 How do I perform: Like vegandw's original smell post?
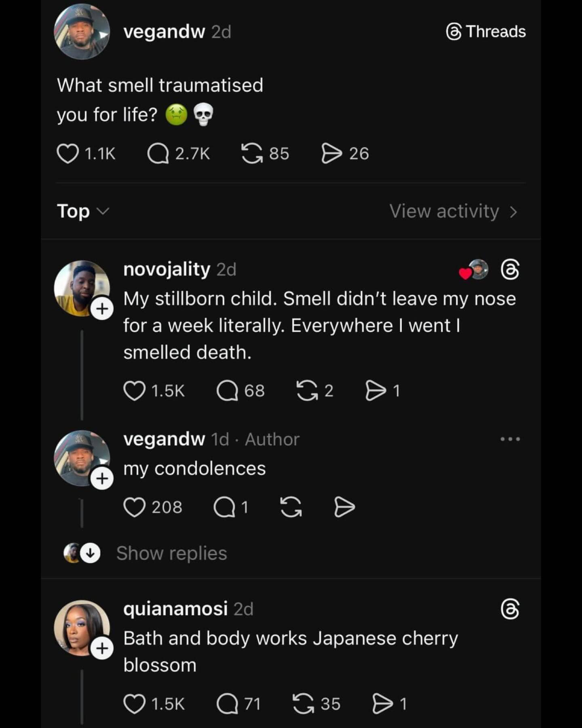point(67,154)
